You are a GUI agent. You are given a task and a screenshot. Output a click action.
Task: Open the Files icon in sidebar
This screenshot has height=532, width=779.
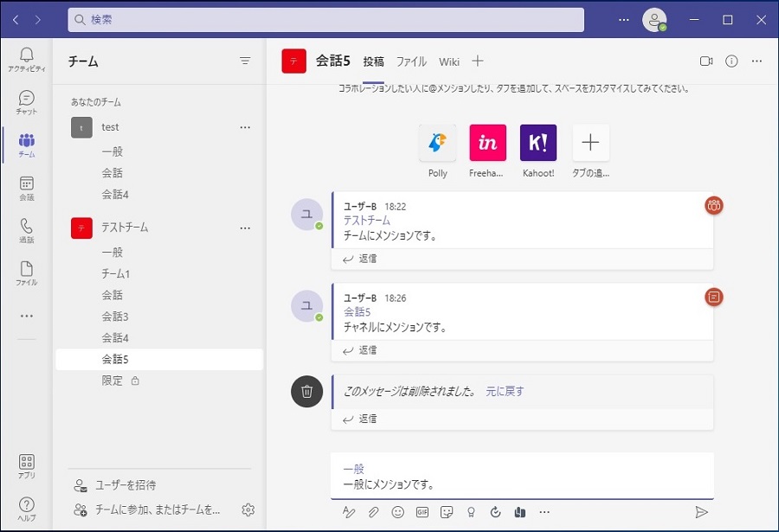[26, 272]
